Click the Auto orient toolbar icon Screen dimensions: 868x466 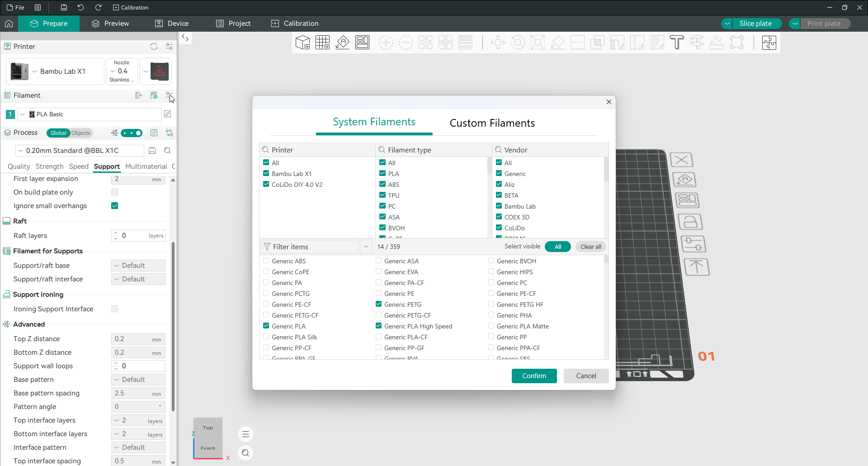342,43
